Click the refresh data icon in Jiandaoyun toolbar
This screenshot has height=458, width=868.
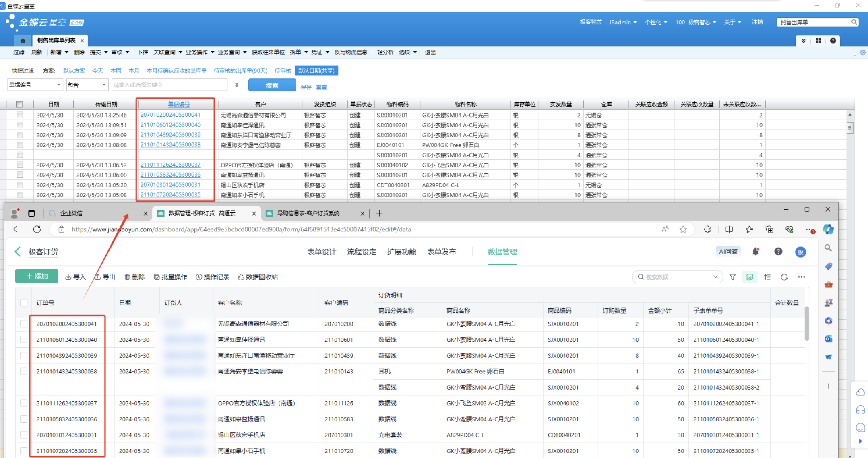tap(784, 277)
